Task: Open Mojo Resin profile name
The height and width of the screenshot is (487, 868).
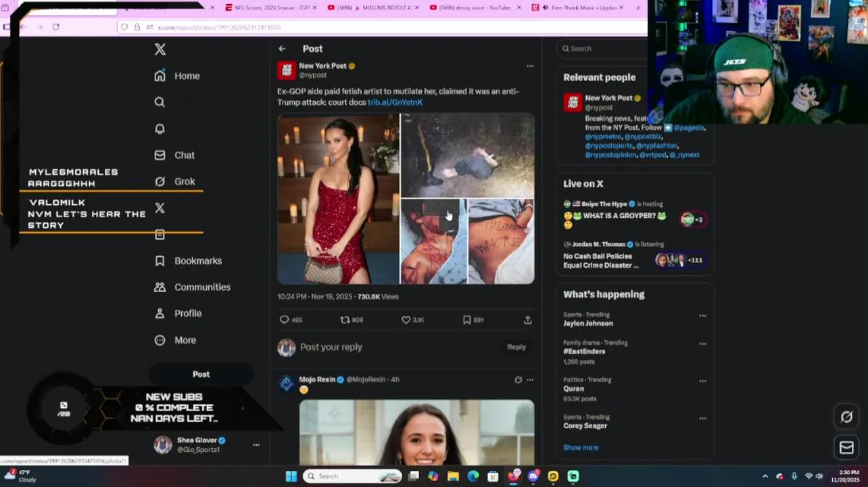Action: (x=317, y=379)
